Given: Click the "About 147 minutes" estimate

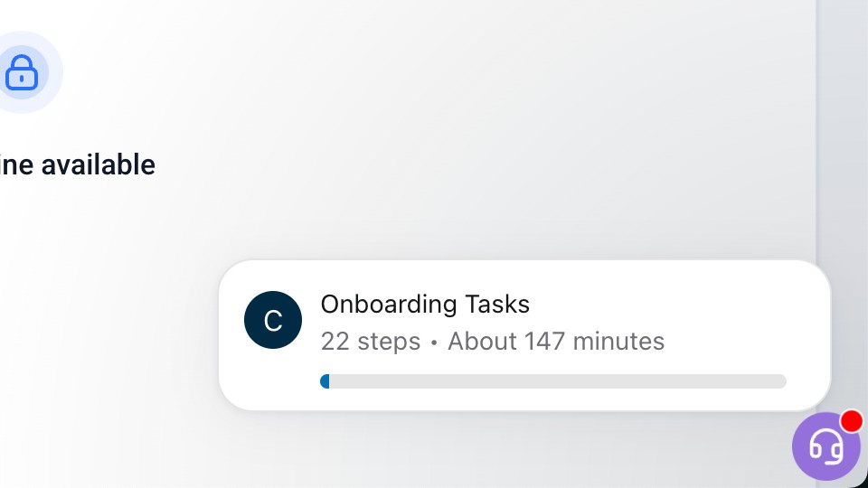Looking at the screenshot, I should [x=556, y=342].
